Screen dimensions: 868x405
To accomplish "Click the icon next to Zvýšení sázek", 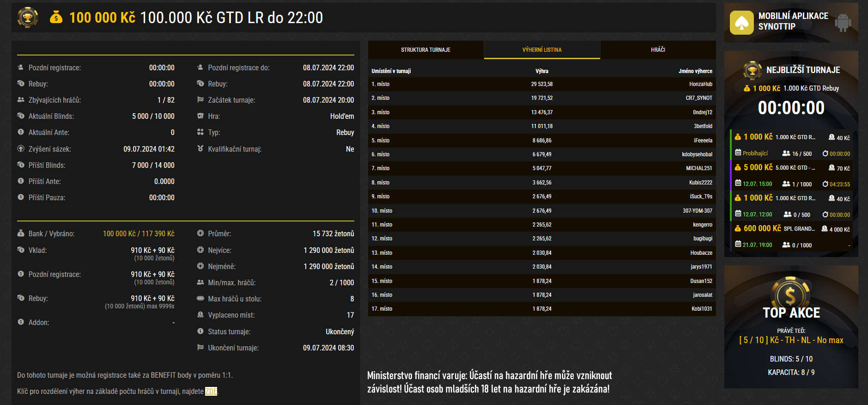I will pyautogui.click(x=21, y=149).
